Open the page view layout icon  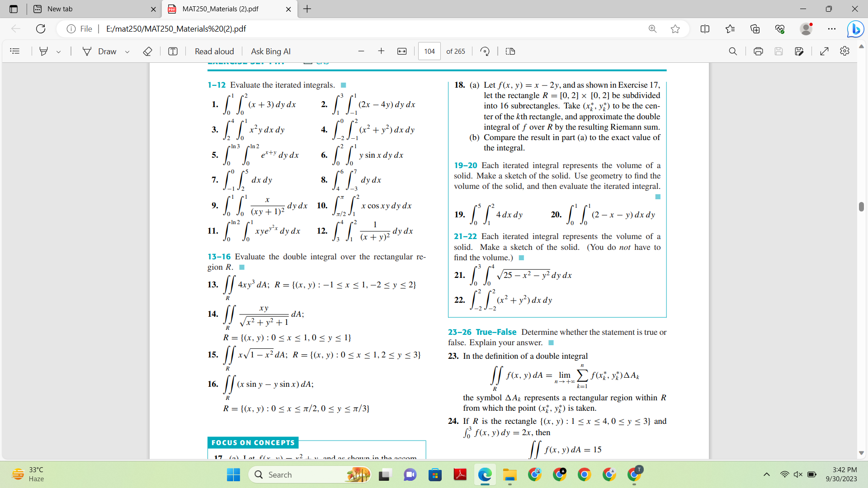point(510,51)
